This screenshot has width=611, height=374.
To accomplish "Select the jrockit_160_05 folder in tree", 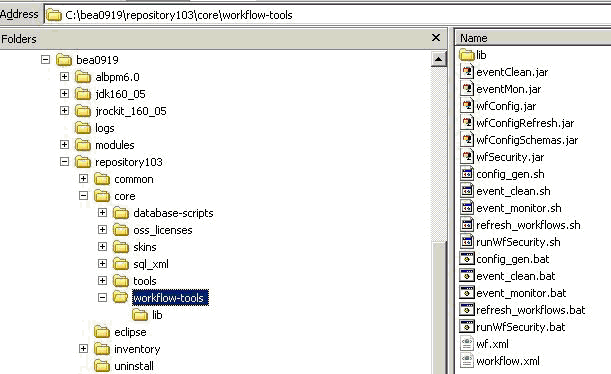I will [x=121, y=111].
